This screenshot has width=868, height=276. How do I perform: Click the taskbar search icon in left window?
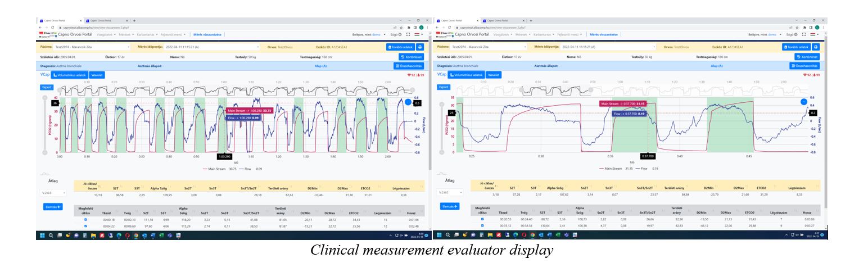point(50,235)
